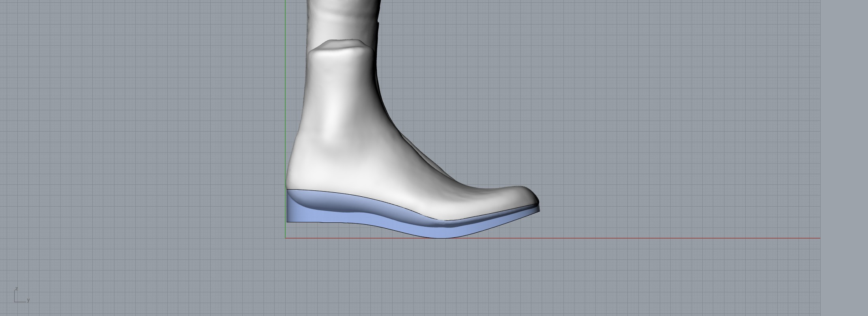Click the top end of the green axis line
The height and width of the screenshot is (316, 868).
285,2
